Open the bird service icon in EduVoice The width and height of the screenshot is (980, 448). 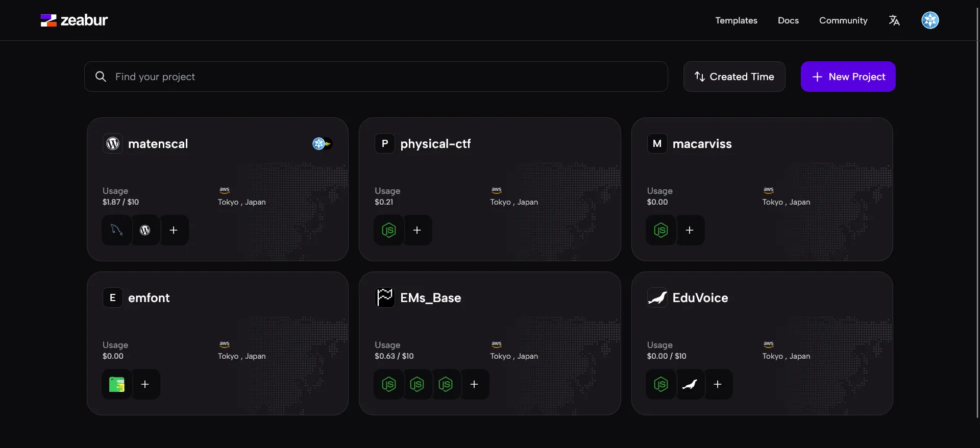tap(690, 384)
